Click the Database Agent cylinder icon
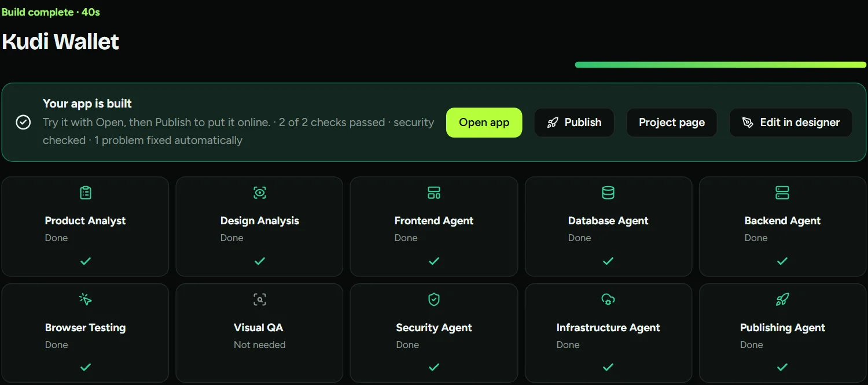The height and width of the screenshot is (385, 868). click(x=608, y=192)
